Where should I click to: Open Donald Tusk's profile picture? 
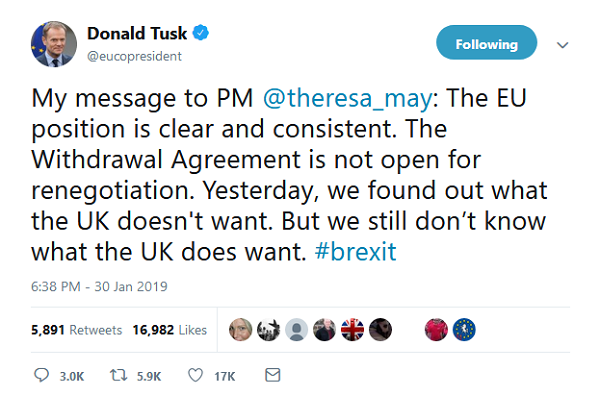pyautogui.click(x=54, y=44)
